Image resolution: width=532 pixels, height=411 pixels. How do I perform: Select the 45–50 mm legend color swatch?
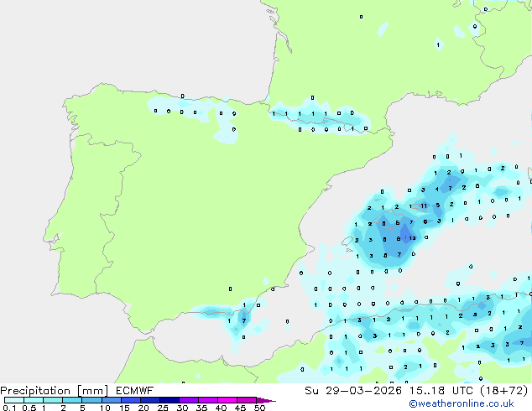247,400
